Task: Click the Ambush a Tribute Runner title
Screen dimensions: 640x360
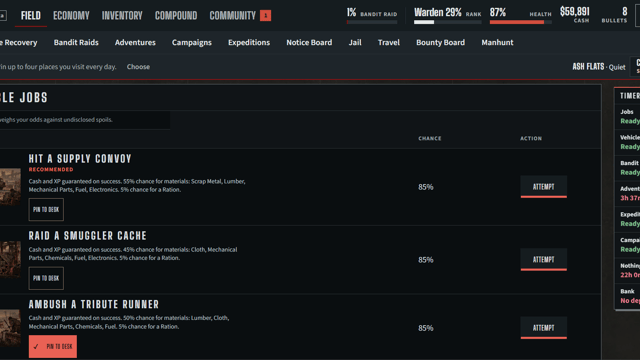Action: point(93,304)
